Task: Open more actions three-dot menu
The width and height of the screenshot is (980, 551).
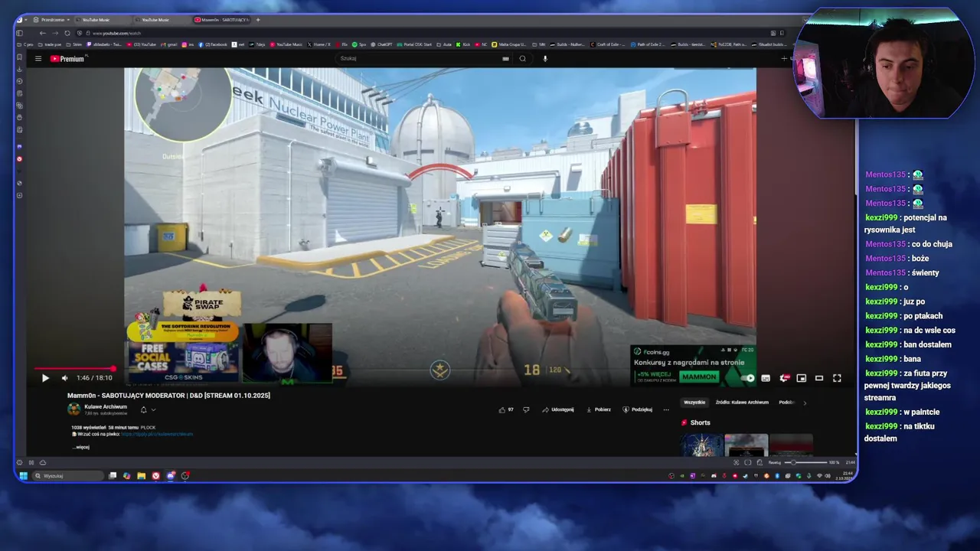Action: coord(666,409)
